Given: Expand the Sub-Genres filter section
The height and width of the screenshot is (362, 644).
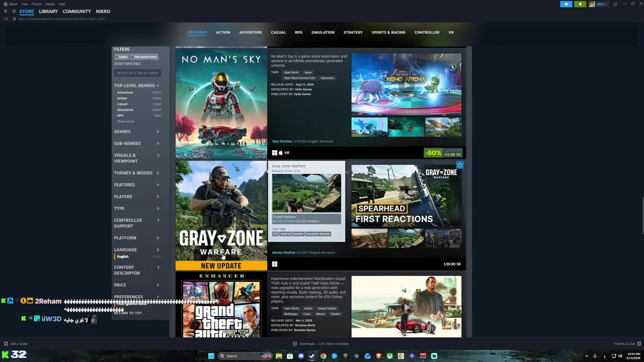Looking at the screenshot, I should click(136, 143).
